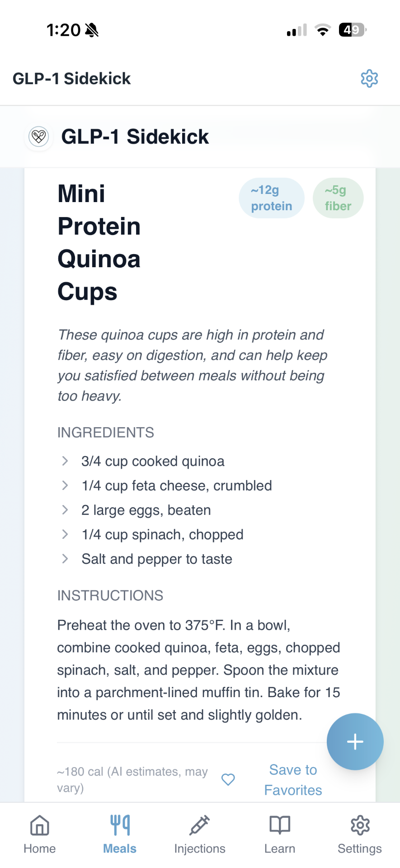Open settings gear in top header
Image resolution: width=400 pixels, height=868 pixels.
point(369,79)
